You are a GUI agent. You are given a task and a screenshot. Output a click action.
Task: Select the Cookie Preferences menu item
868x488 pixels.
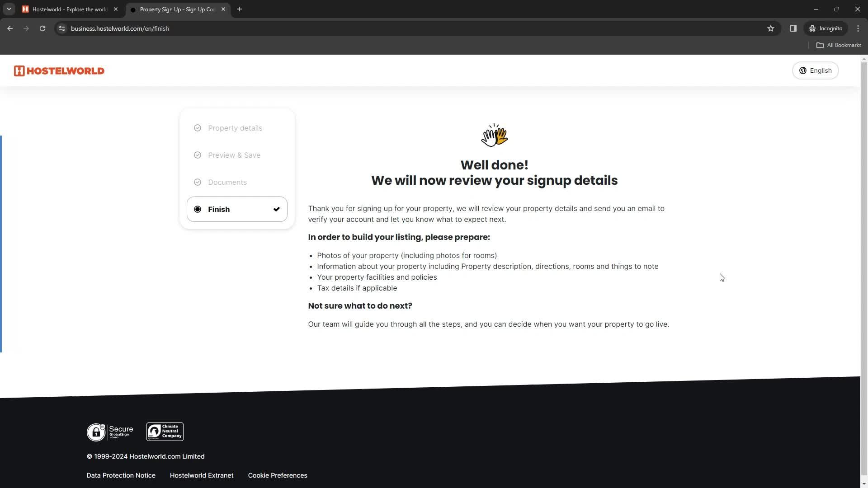click(x=278, y=475)
